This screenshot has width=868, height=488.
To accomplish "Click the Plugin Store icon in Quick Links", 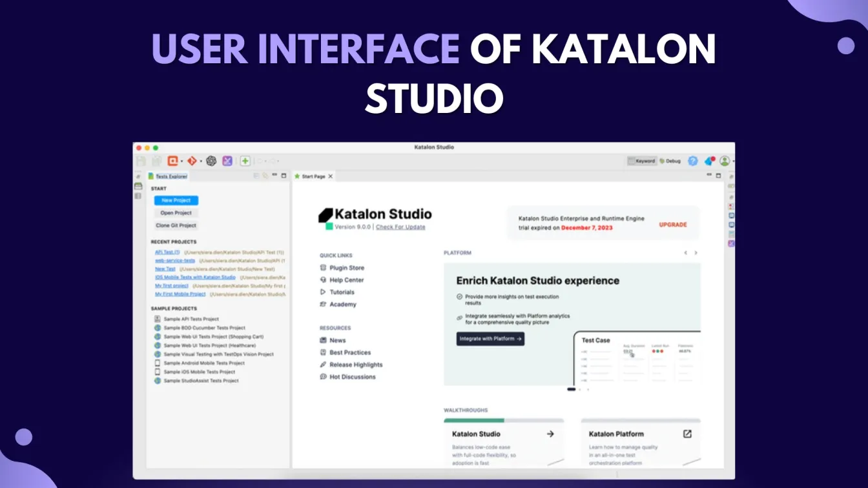I will pyautogui.click(x=323, y=268).
